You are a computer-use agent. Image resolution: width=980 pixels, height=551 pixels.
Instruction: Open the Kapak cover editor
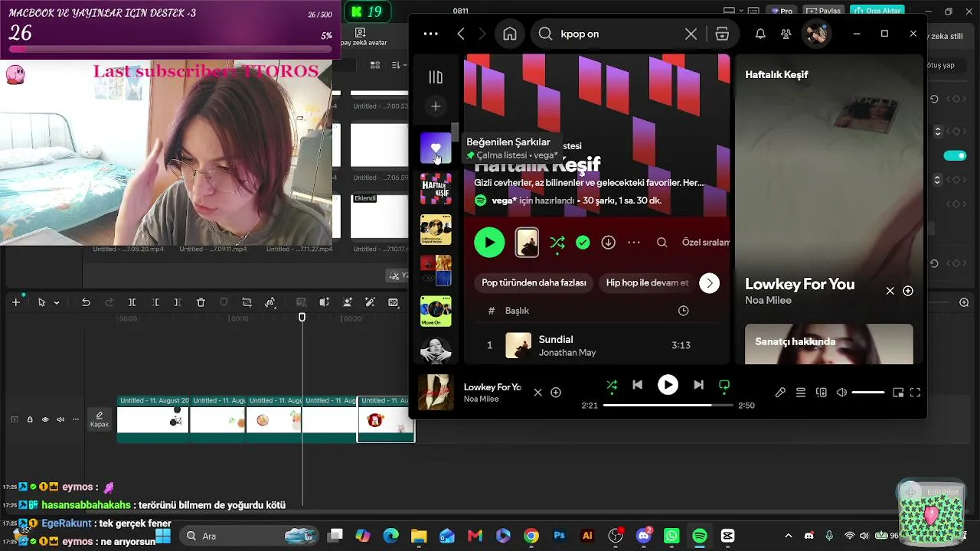click(100, 419)
